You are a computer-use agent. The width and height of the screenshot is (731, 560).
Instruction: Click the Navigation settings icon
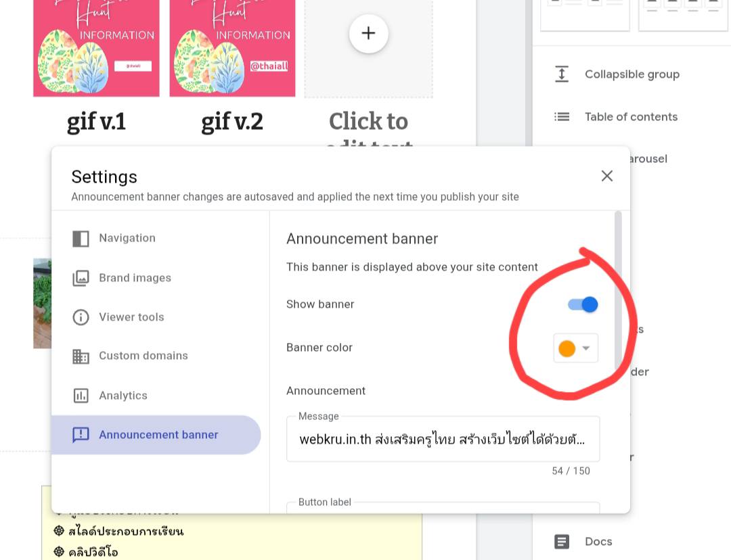[x=81, y=239]
